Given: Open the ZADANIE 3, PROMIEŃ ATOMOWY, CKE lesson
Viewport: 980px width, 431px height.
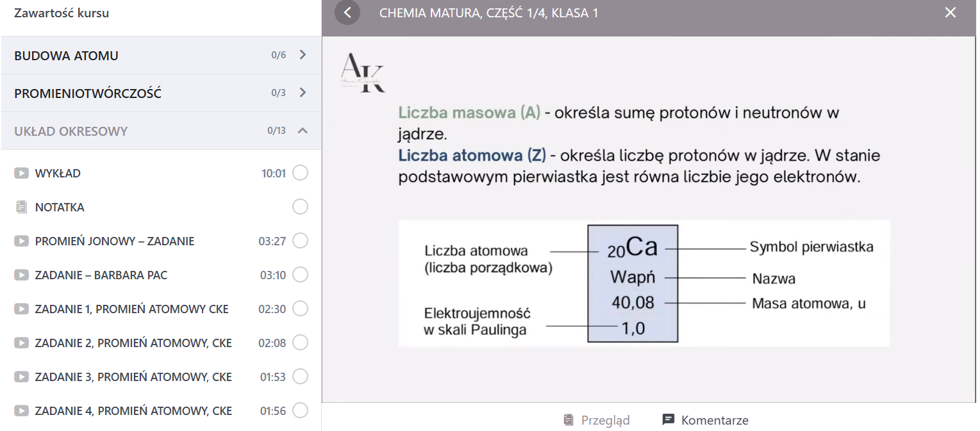Looking at the screenshot, I should 133,377.
